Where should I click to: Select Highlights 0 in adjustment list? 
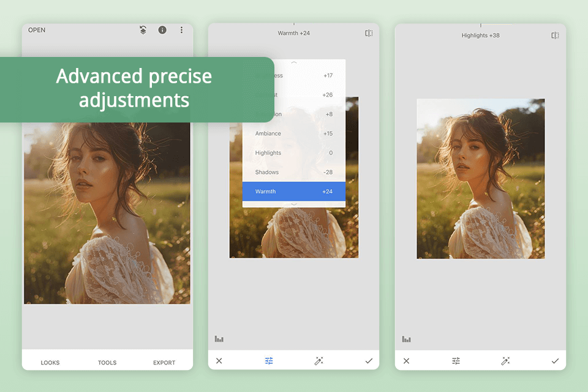tap(294, 153)
